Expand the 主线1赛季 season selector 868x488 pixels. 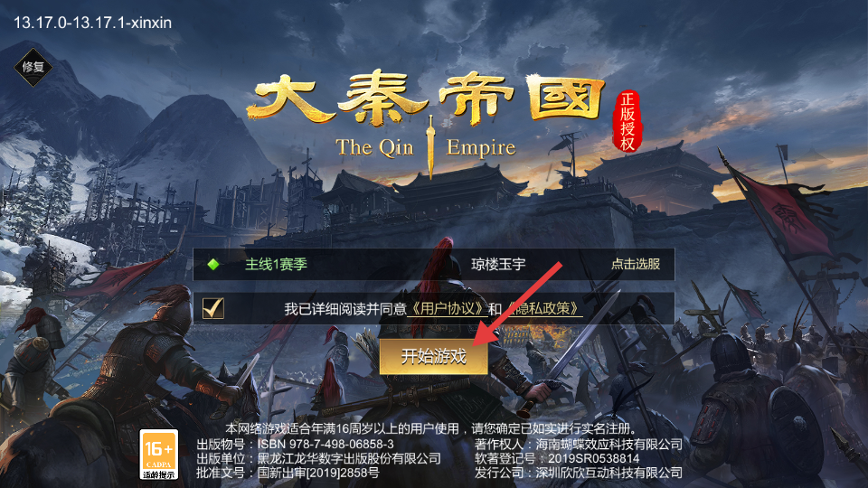tap(277, 264)
